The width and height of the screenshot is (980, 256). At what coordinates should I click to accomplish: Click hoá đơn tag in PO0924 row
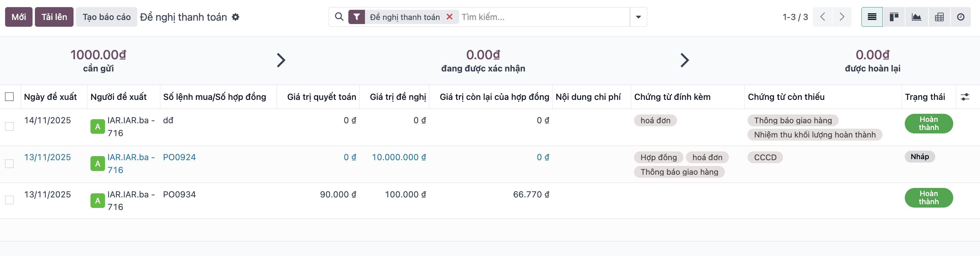pyautogui.click(x=707, y=157)
